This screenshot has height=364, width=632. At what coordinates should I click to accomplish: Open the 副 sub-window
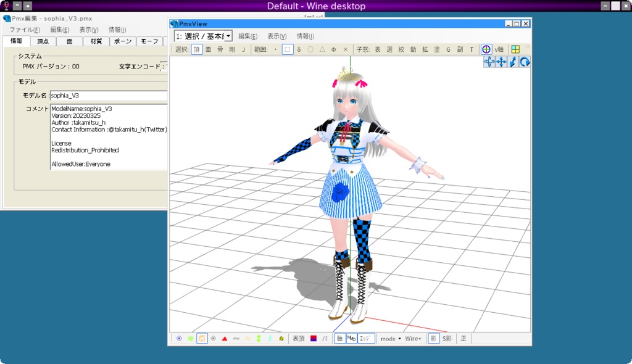pos(460,49)
